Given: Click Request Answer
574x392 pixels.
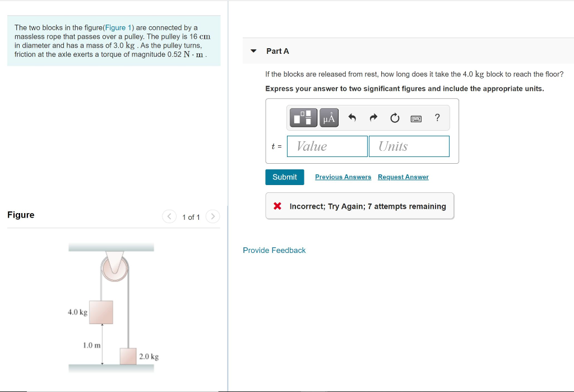Looking at the screenshot, I should point(403,177).
